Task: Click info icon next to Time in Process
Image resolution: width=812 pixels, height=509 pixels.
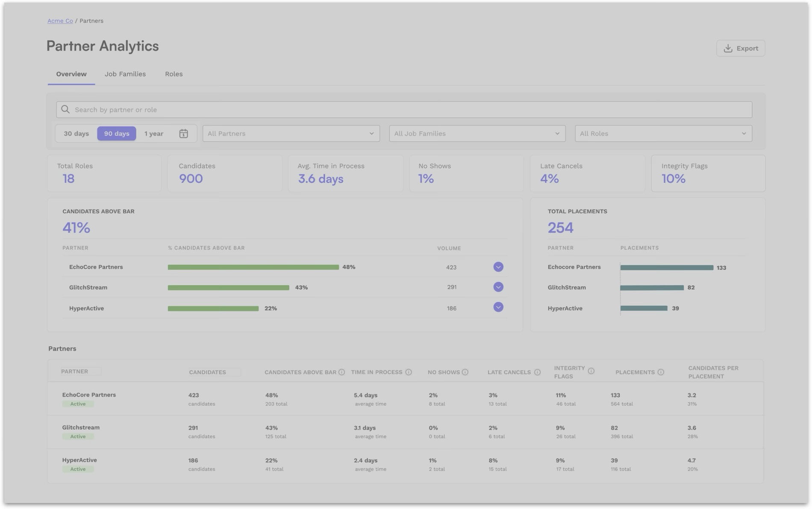Action: [x=409, y=372]
